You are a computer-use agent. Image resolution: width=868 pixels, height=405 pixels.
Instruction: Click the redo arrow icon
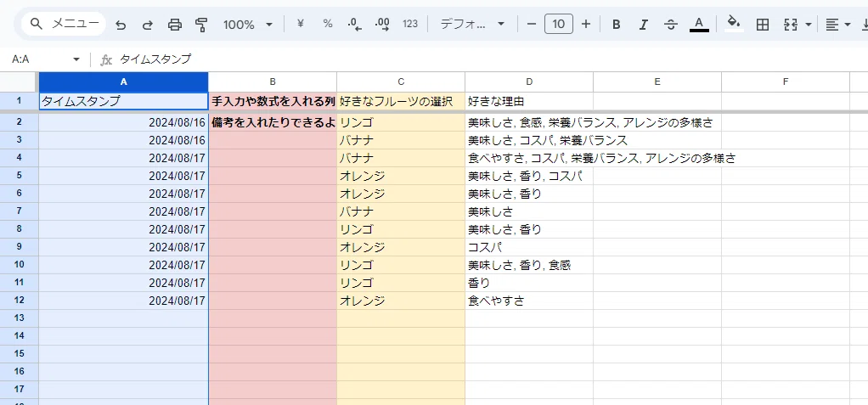[148, 25]
